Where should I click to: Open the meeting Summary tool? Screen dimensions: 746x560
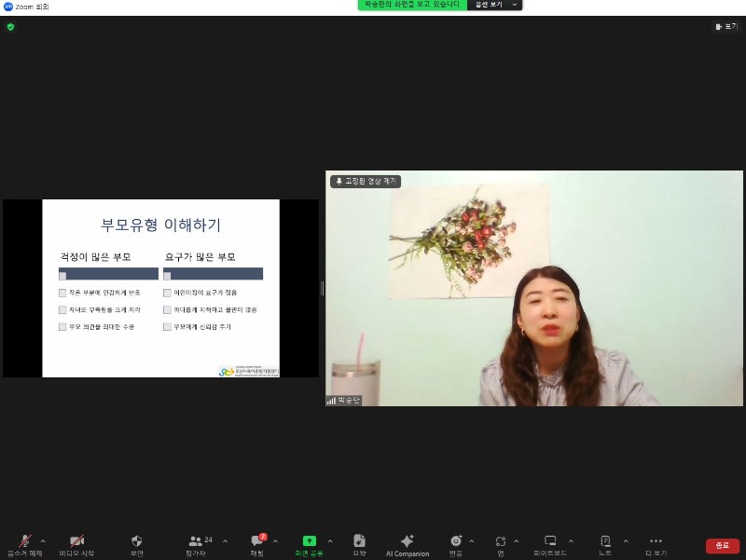(359, 543)
